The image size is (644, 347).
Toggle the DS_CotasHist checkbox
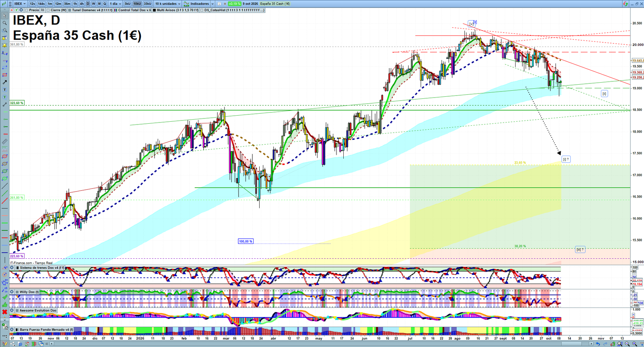click(x=202, y=10)
